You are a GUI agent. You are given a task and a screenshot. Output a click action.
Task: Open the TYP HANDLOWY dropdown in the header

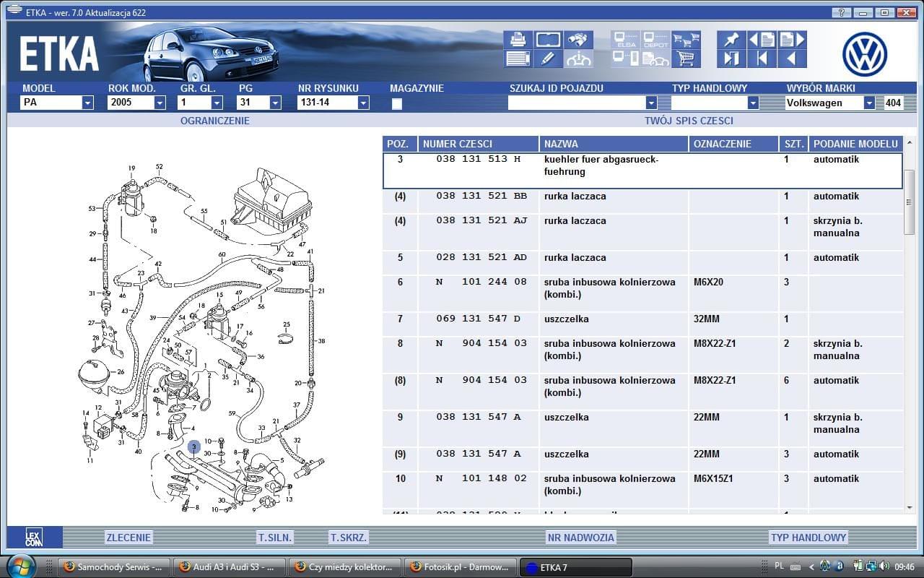753,103
